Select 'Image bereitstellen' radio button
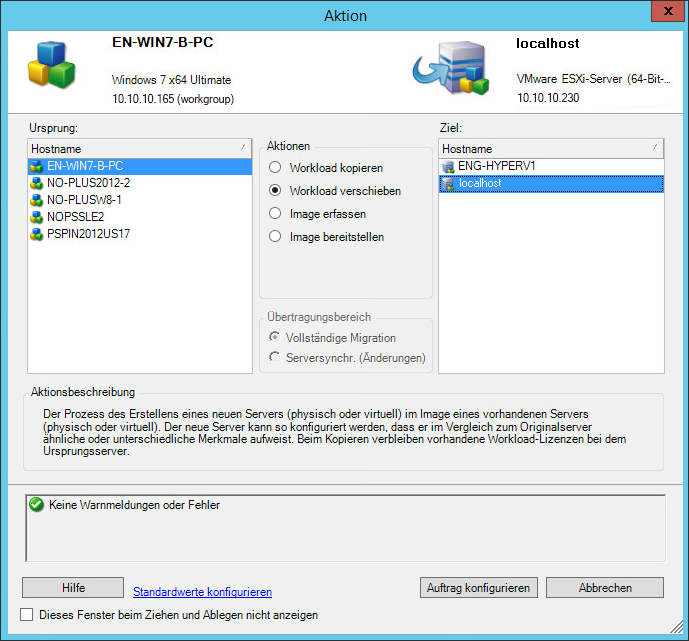This screenshot has width=689, height=641. 275,237
